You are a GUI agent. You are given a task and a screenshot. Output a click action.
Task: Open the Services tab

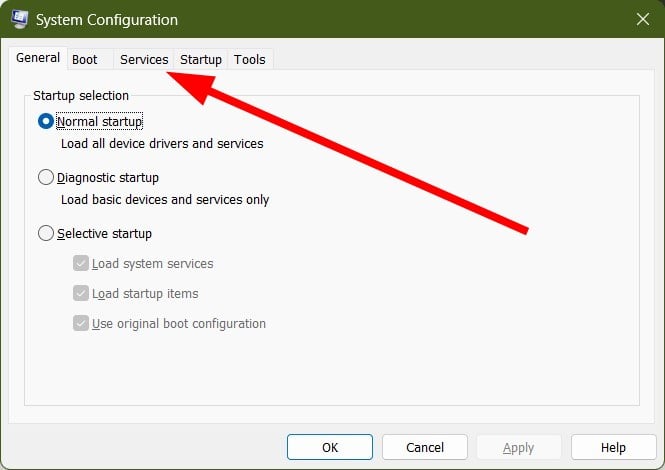pyautogui.click(x=144, y=59)
